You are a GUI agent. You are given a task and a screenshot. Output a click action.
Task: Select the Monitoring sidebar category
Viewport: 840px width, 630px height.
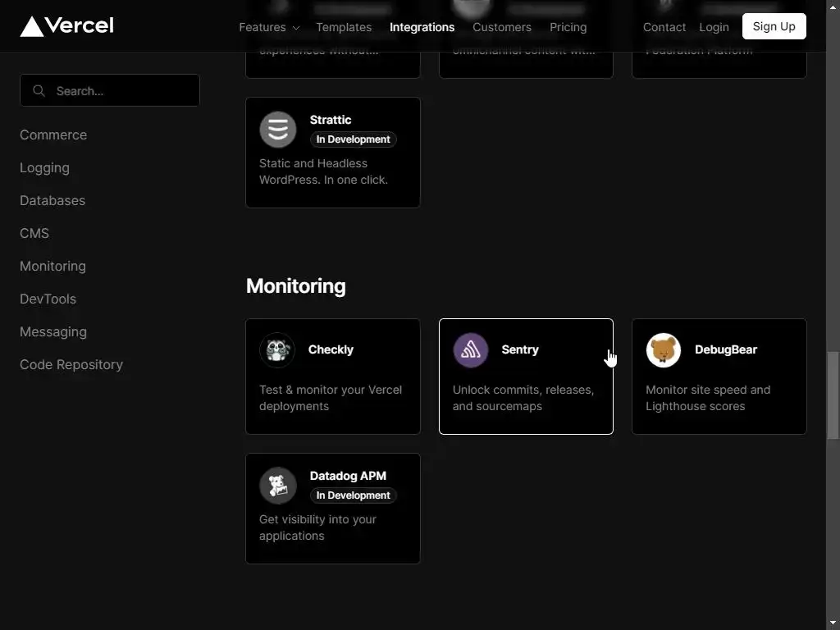click(52, 266)
